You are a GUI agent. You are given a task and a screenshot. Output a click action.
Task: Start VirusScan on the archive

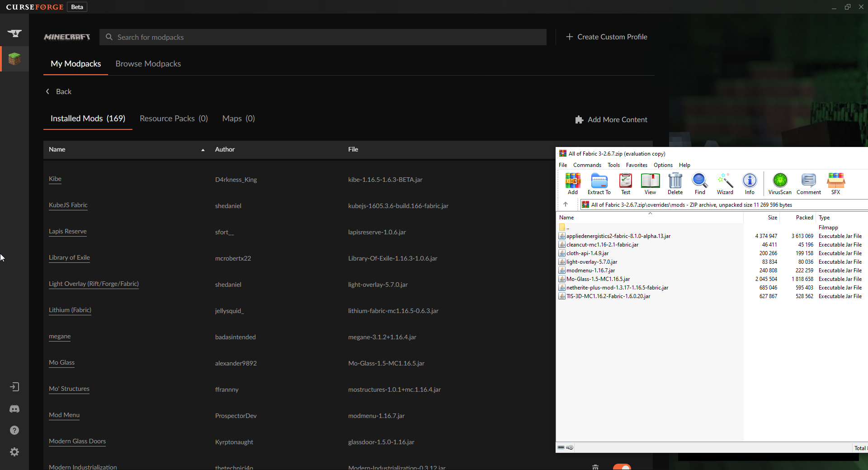pos(780,184)
